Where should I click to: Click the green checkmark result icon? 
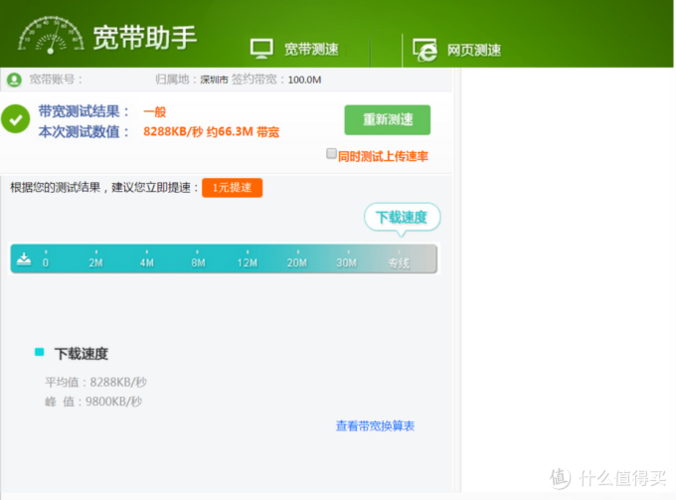tap(16, 119)
